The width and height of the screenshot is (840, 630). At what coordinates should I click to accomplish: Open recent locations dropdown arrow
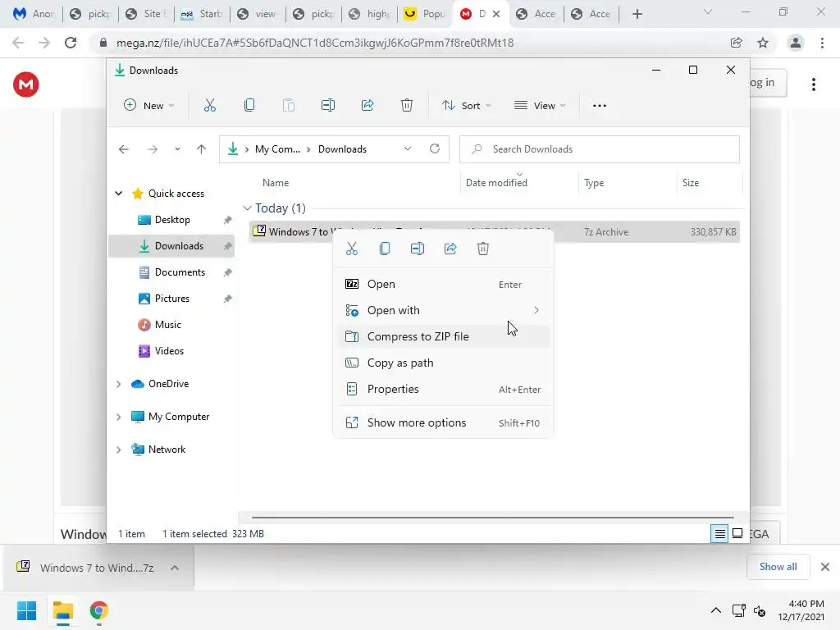point(177,149)
